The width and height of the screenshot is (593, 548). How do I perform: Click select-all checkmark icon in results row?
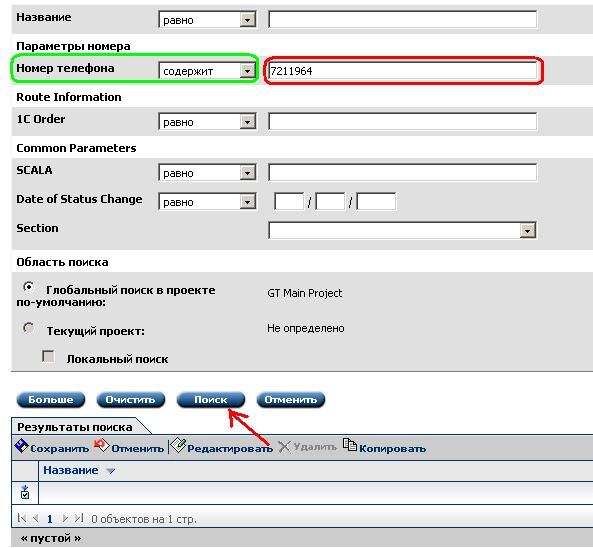pos(25,492)
